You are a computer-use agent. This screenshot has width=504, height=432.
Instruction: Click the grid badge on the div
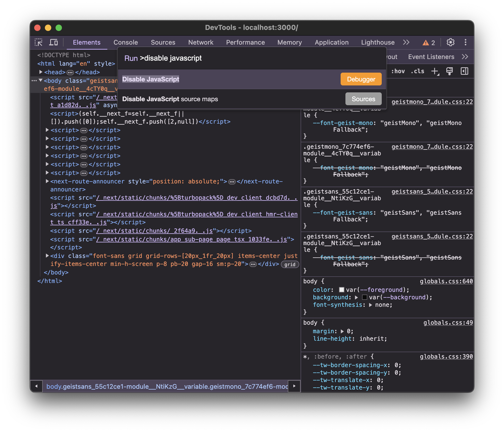[x=290, y=264]
